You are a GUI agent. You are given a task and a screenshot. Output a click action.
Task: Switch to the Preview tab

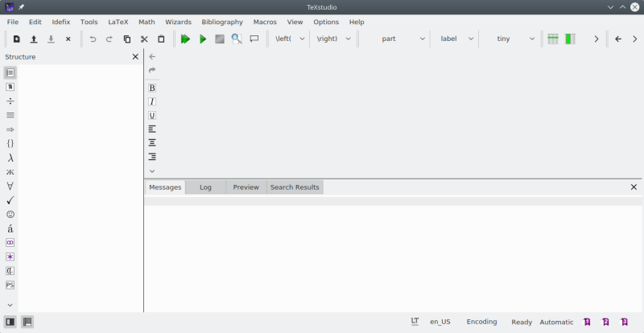pyautogui.click(x=246, y=187)
